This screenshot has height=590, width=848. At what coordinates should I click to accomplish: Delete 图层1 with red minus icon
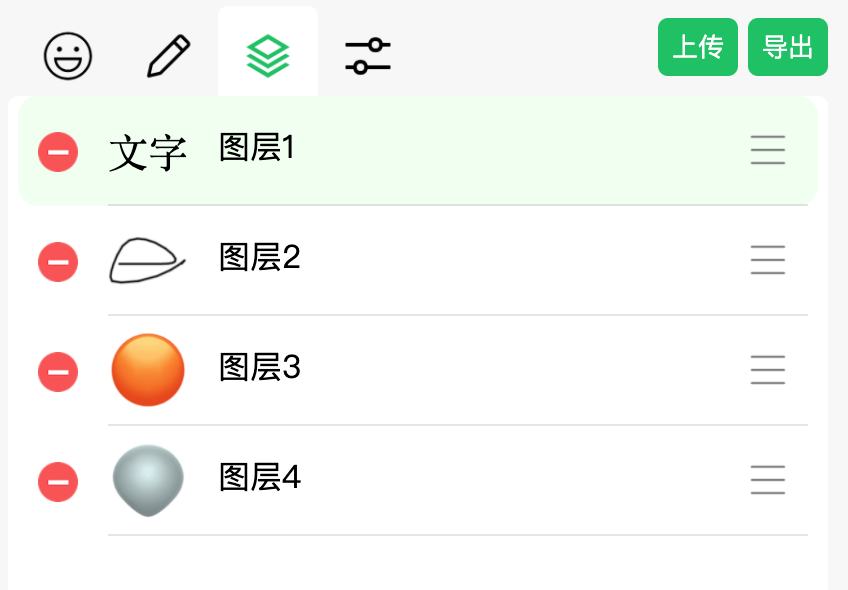(x=58, y=152)
